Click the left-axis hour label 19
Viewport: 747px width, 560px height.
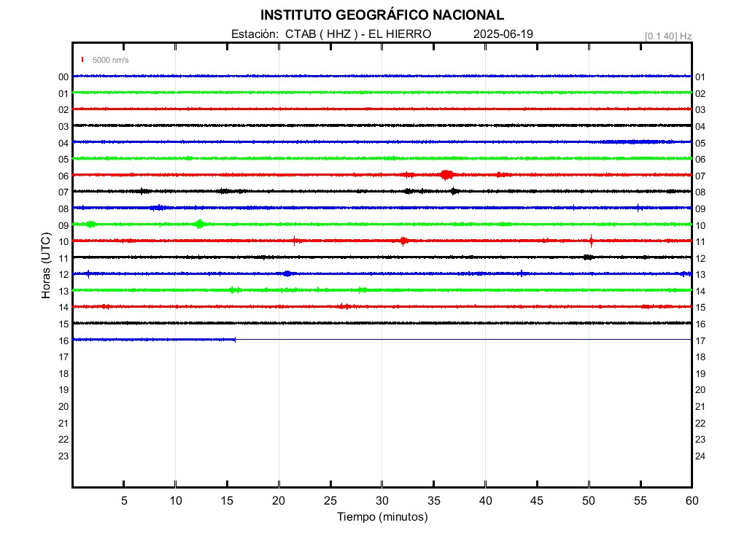click(63, 390)
